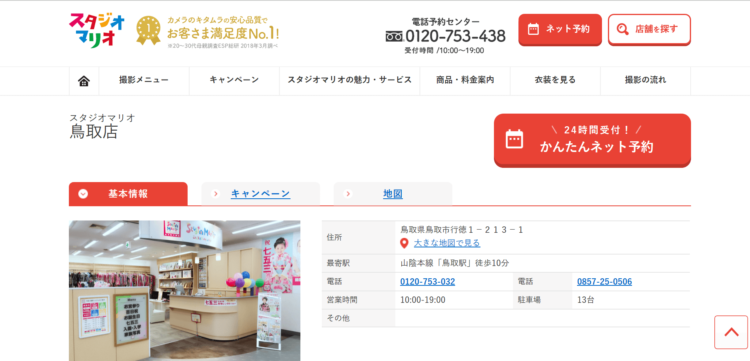Open the 大きな地図で見る link
750x361 pixels.
(x=447, y=243)
